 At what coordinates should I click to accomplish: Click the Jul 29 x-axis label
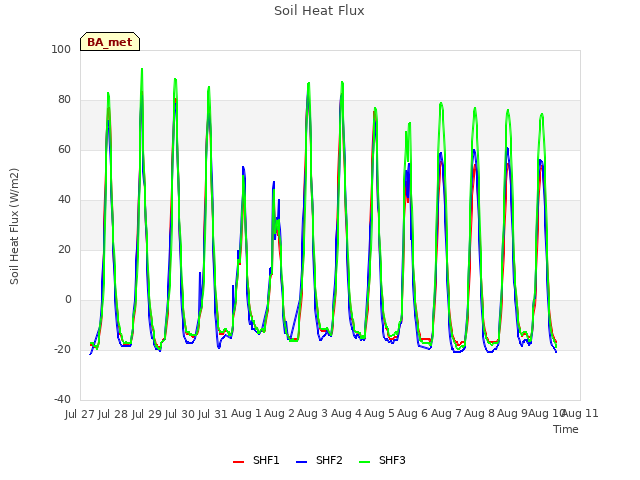(x=146, y=414)
